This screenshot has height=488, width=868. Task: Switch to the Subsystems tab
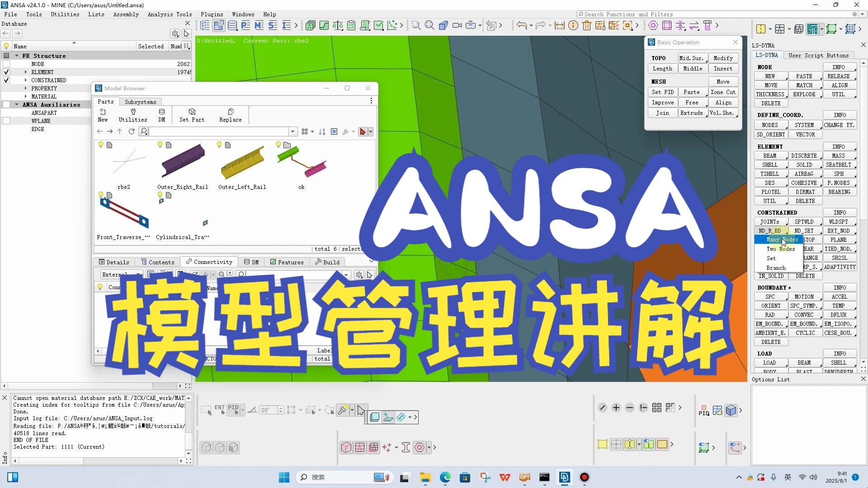(x=140, y=102)
